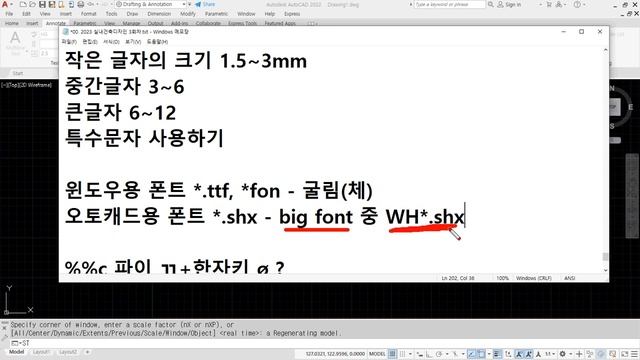Viewport: 640px width, 360px height.
Task: Switch to the Home ribbon tab
Action: pos(12,23)
